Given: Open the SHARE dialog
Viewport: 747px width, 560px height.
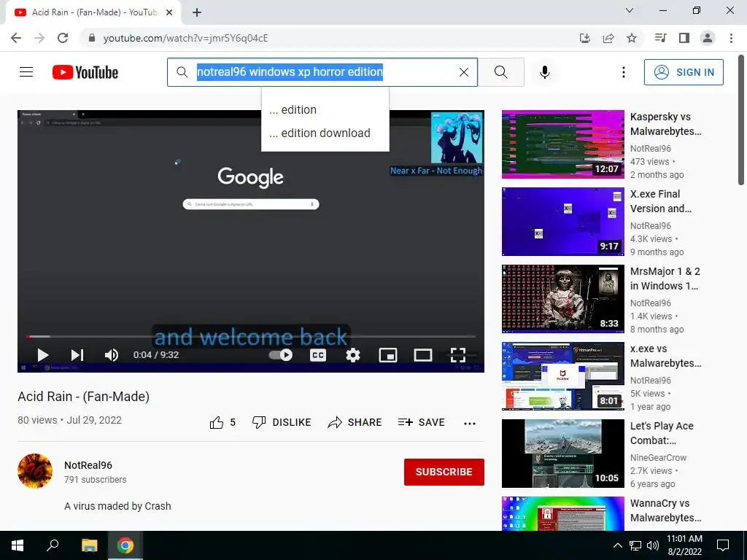Looking at the screenshot, I should pyautogui.click(x=355, y=422).
